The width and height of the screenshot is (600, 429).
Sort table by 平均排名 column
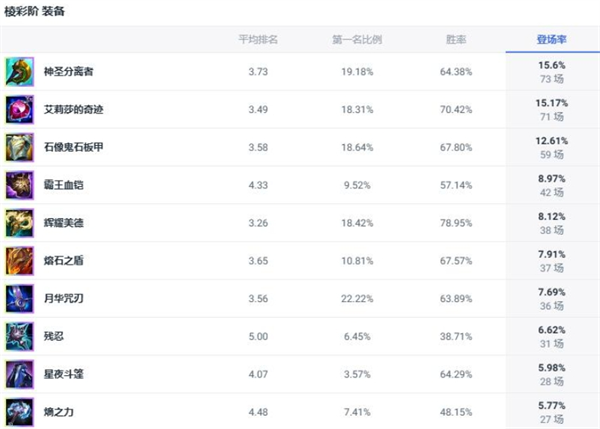pyautogui.click(x=257, y=40)
